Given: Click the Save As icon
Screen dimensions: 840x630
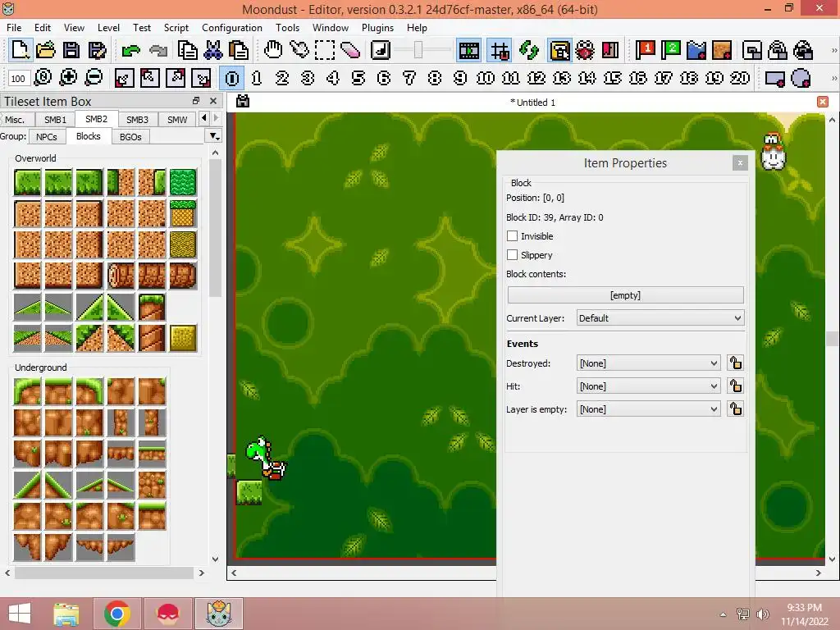Looking at the screenshot, I should (97, 50).
